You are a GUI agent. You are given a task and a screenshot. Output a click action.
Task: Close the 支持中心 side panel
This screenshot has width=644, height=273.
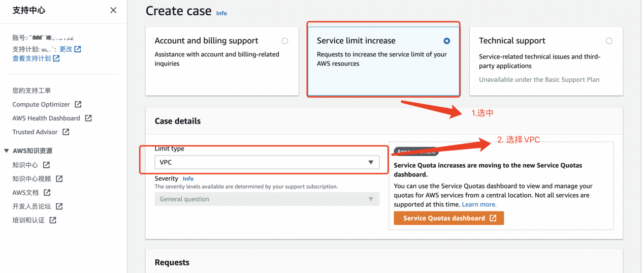113,10
